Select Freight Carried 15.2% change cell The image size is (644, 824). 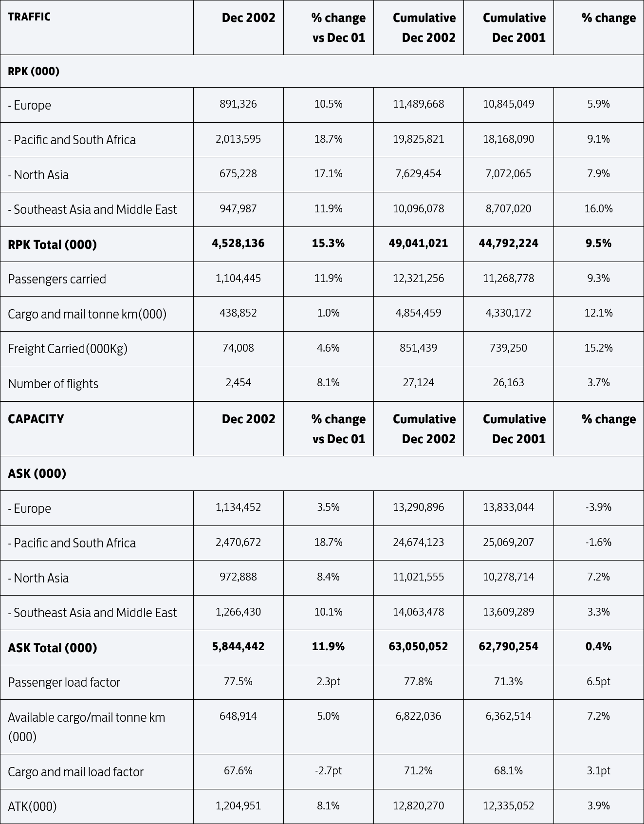tap(599, 349)
